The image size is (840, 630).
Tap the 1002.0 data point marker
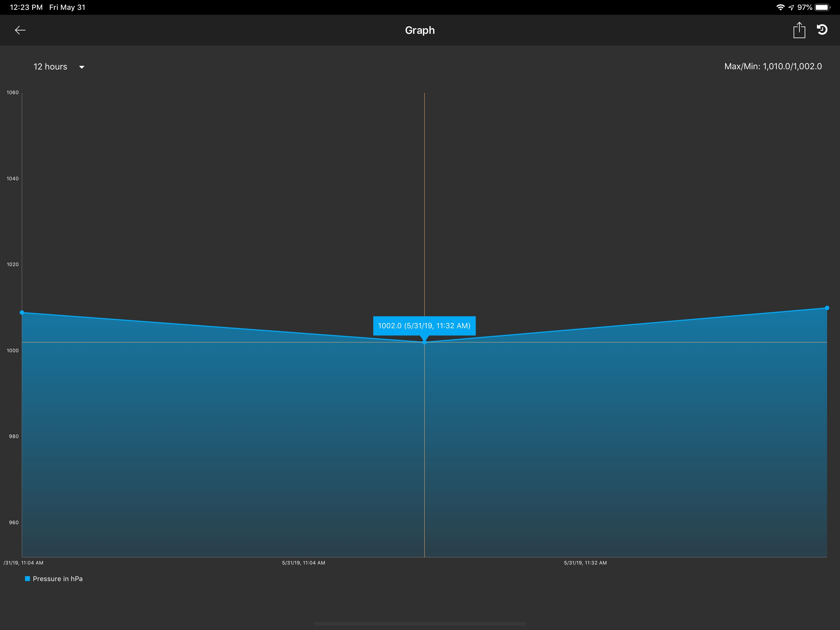pos(425,342)
